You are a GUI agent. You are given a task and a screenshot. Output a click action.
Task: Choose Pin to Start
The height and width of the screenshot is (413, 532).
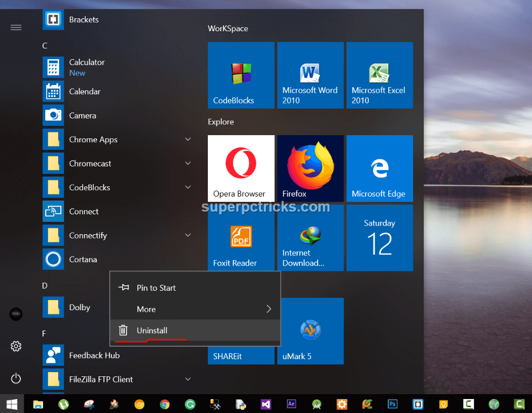pyautogui.click(x=195, y=288)
